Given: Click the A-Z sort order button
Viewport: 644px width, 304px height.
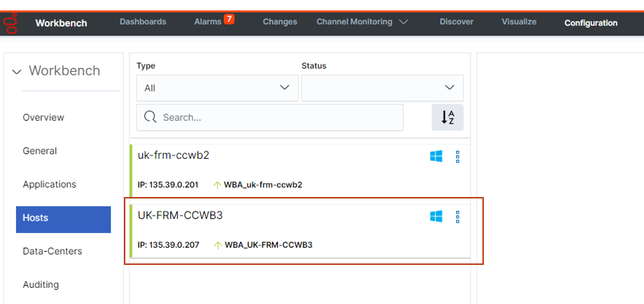Looking at the screenshot, I should click(x=447, y=117).
